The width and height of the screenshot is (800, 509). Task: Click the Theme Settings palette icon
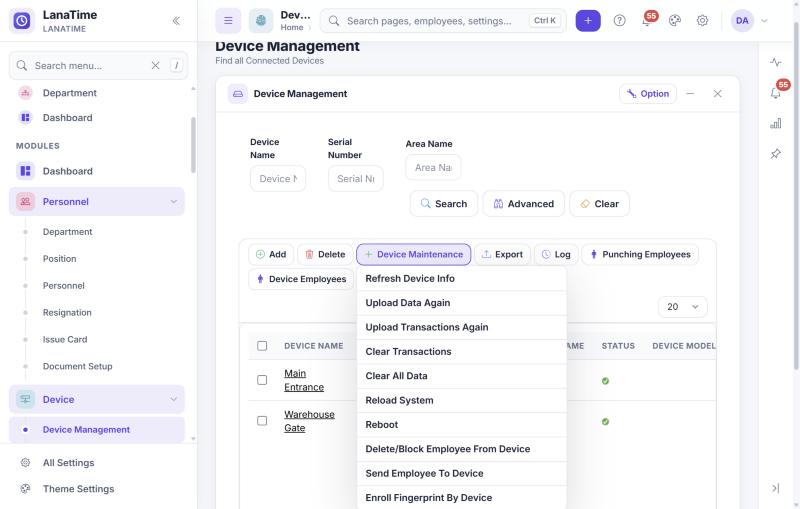click(x=25, y=489)
